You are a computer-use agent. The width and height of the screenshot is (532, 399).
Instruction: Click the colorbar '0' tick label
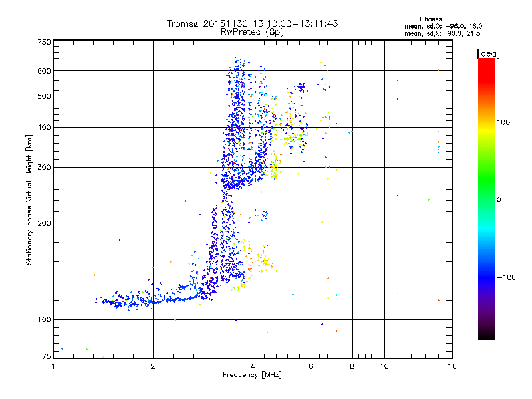[499, 200]
